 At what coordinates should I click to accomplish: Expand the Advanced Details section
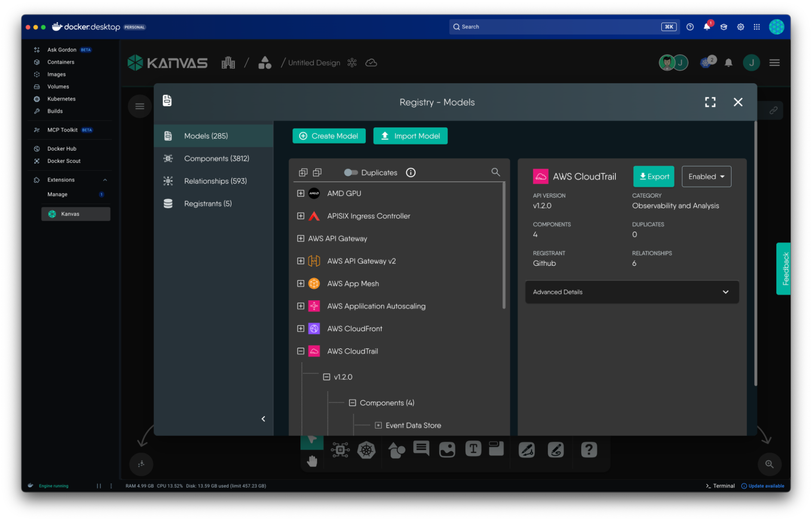(632, 292)
